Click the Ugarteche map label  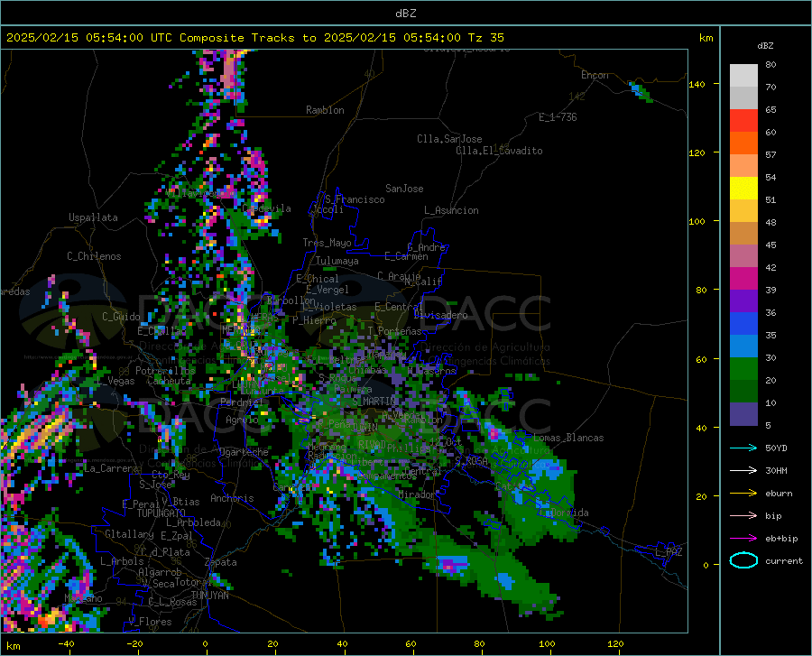[x=244, y=452]
